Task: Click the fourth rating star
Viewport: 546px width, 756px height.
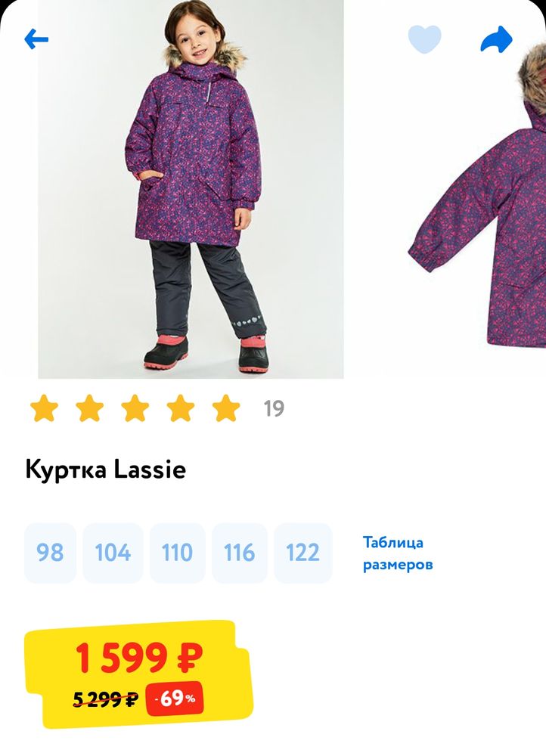Action: 181,408
